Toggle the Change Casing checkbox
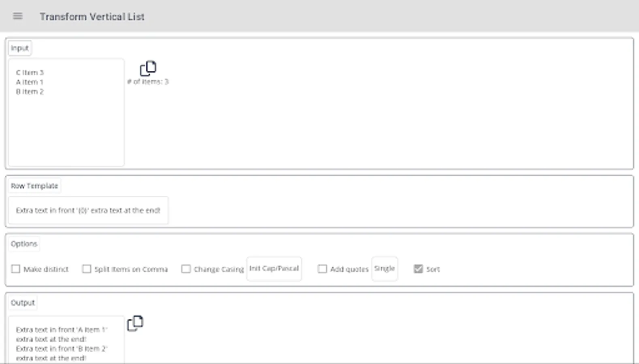The height and width of the screenshot is (364, 639). [x=186, y=269]
